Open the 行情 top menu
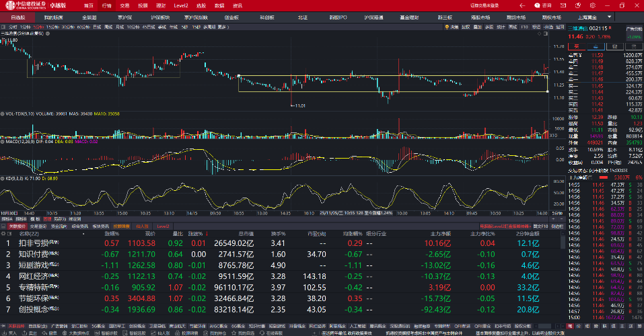Image resolution: width=644 pixels, height=336 pixels. pos(107,5)
